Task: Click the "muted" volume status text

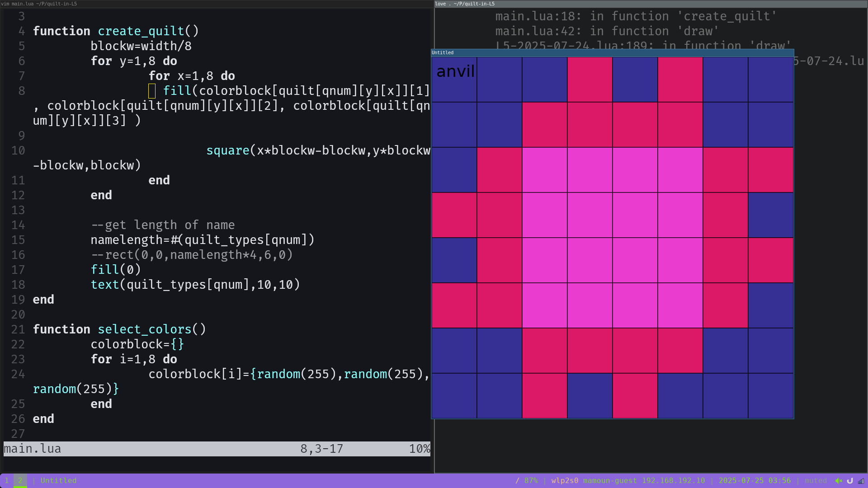Action: pyautogui.click(x=816, y=481)
